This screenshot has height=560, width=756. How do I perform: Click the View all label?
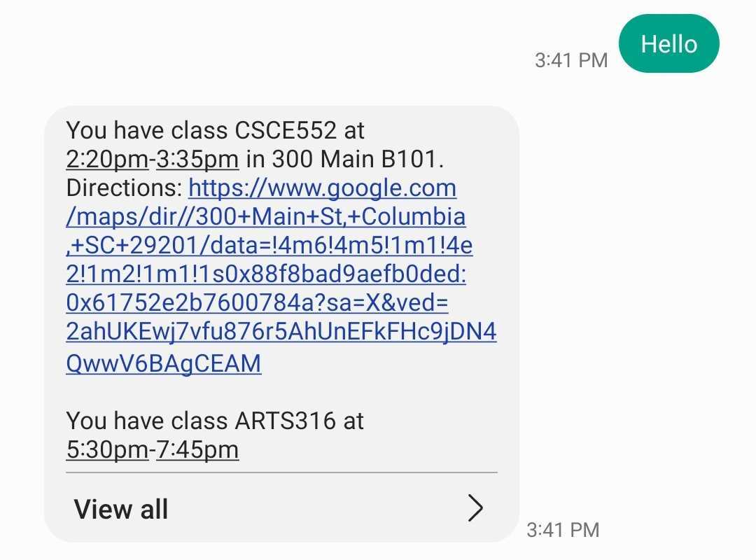pyautogui.click(x=121, y=509)
